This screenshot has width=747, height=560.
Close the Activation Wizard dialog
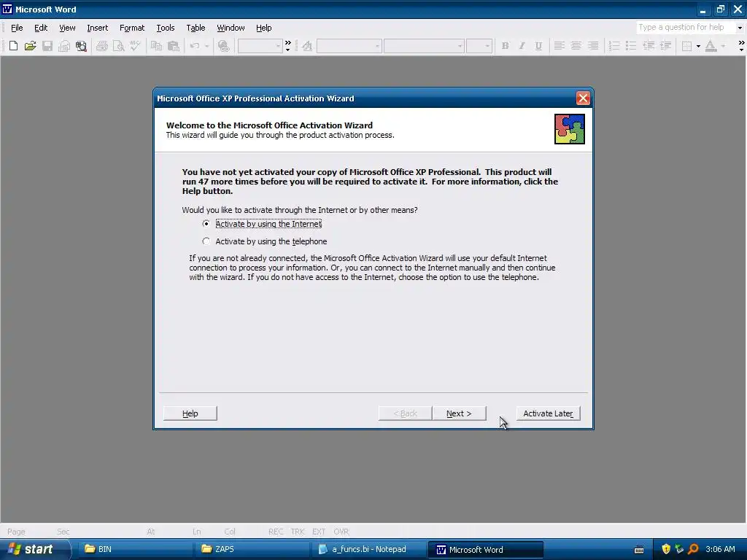tap(583, 98)
